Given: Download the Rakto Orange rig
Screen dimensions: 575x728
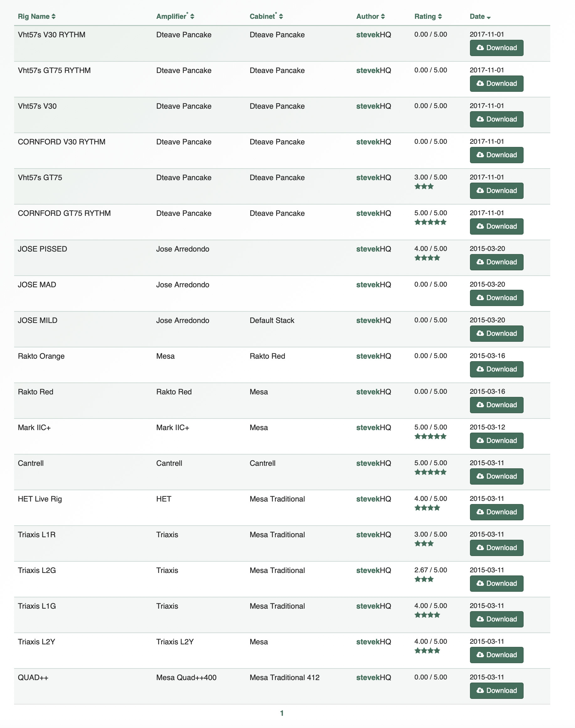Looking at the screenshot, I should pyautogui.click(x=496, y=369).
